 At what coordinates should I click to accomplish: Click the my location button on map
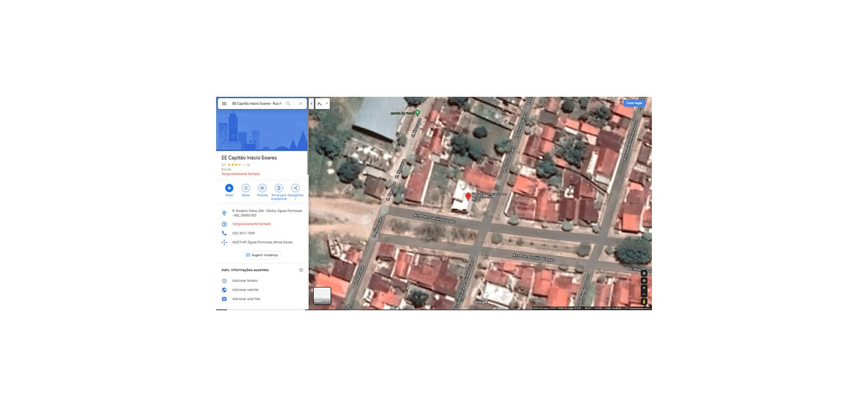(x=644, y=281)
